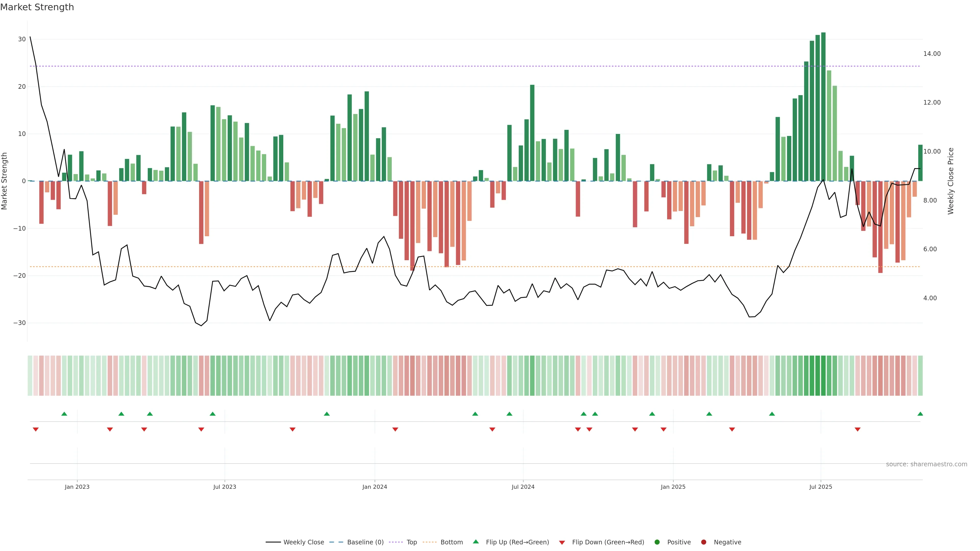This screenshot has height=551, width=980.
Task: Click the Jan 2024 x-axis label
Action: pos(375,487)
